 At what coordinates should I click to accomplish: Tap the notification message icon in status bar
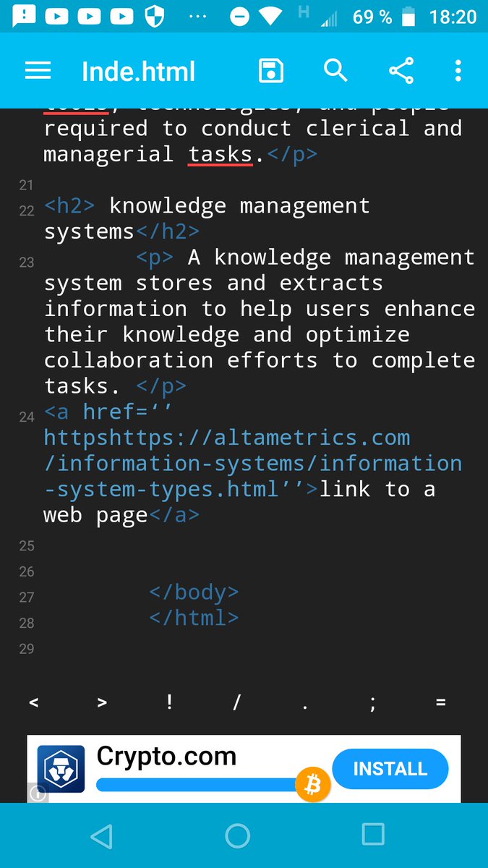click(x=24, y=17)
